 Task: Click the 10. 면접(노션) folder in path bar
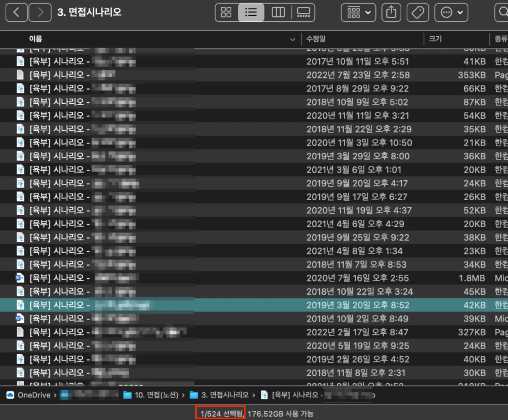157,395
